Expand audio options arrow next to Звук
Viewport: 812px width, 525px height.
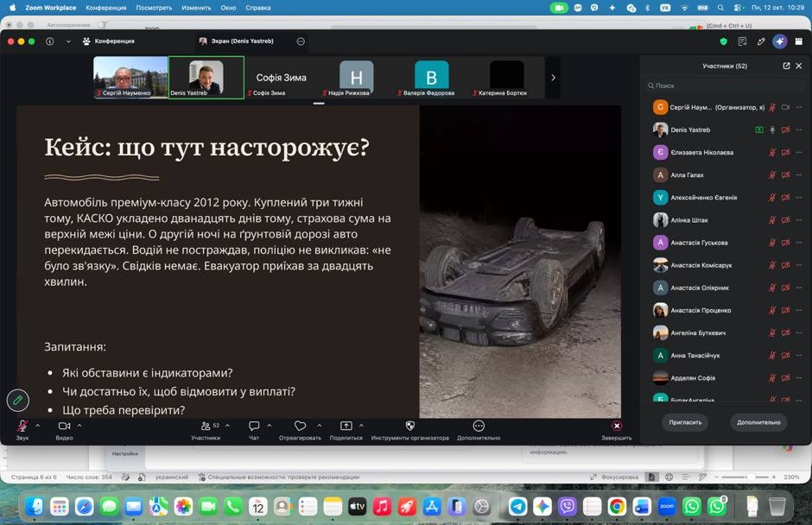(x=37, y=426)
